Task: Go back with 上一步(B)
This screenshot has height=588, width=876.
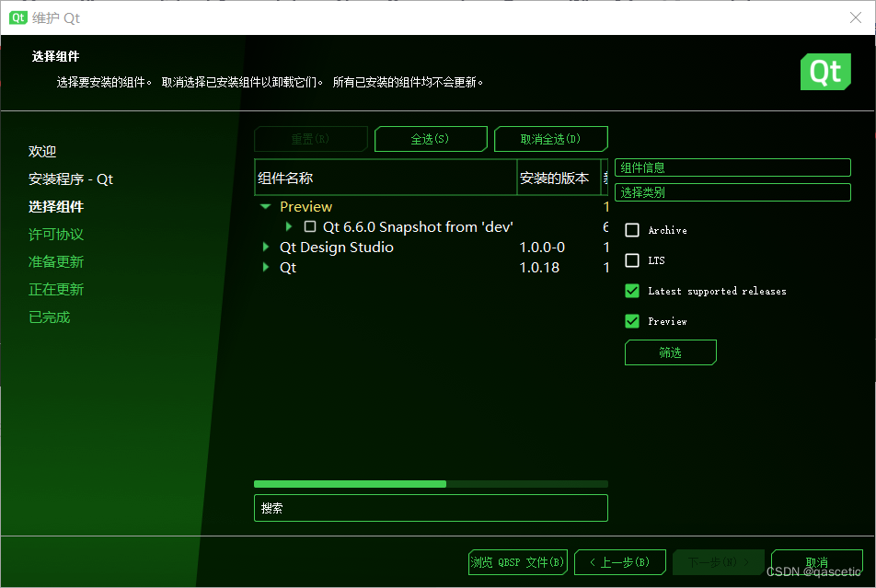Action: [x=620, y=562]
